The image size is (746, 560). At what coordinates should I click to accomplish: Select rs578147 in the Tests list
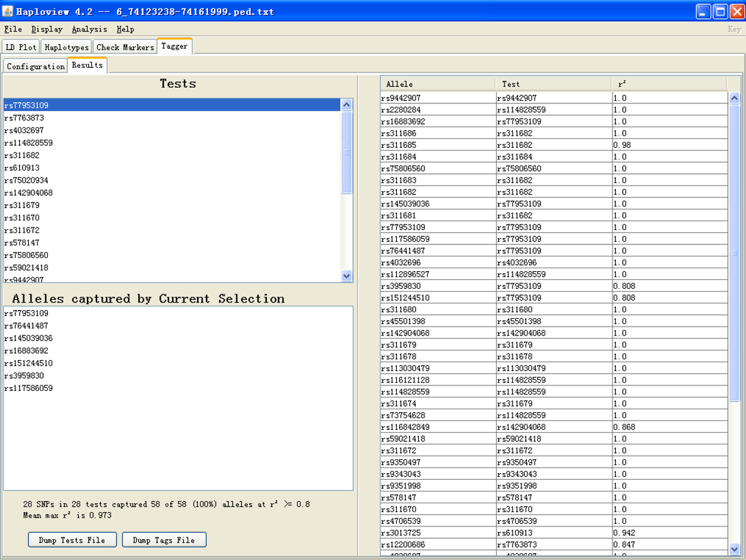coord(172,242)
